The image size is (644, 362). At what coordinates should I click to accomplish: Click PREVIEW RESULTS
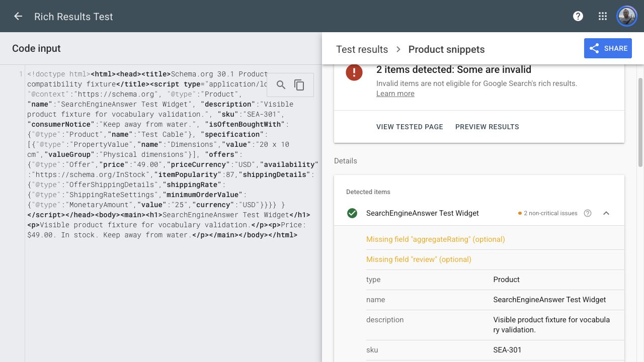pos(487,127)
